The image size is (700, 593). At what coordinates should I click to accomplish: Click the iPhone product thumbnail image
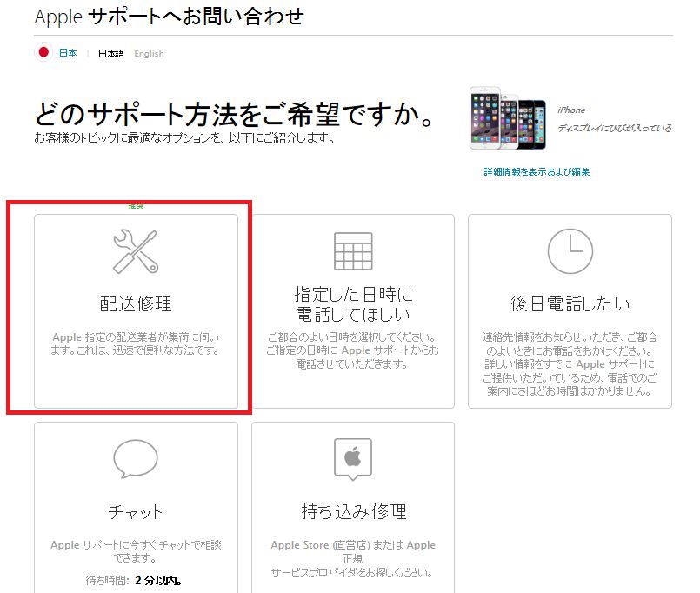click(x=508, y=118)
